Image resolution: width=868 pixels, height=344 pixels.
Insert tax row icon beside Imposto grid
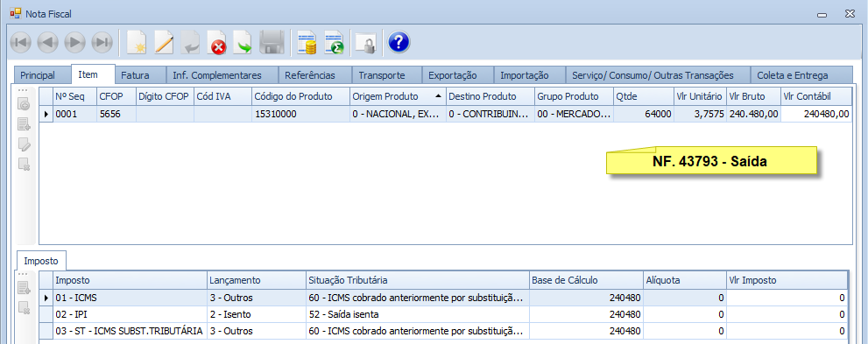[x=24, y=288]
